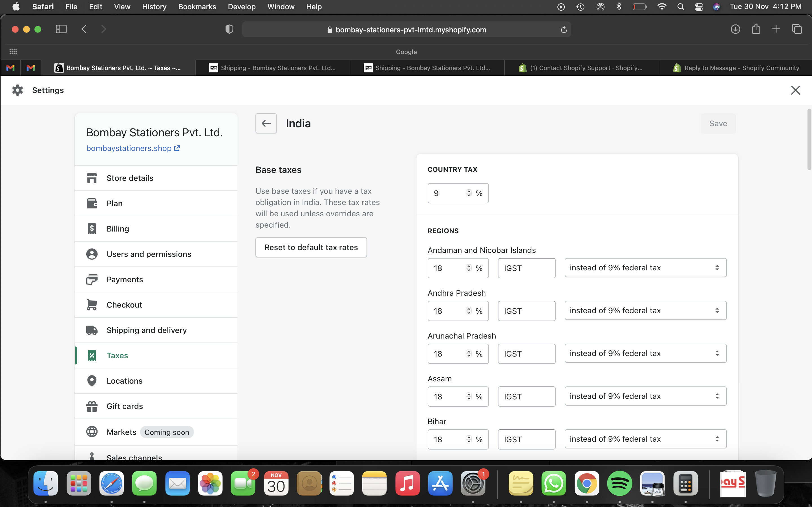
Task: Click Reset to default tax rates
Action: point(311,248)
